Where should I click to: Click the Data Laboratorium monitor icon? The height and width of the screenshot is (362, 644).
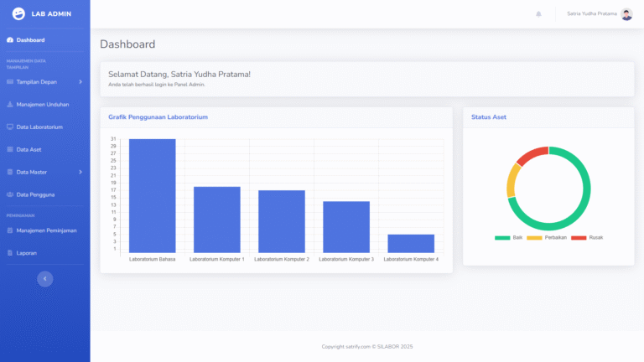pyautogui.click(x=10, y=127)
